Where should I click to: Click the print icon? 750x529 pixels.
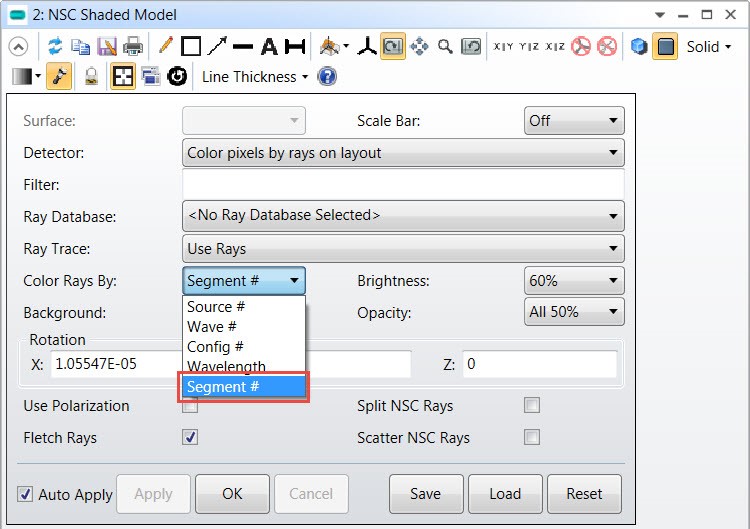coord(132,46)
